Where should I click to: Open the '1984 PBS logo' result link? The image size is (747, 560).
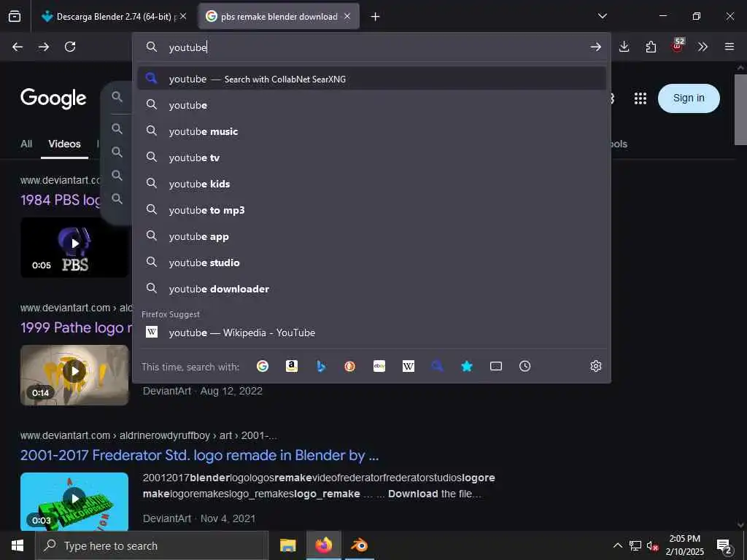click(61, 200)
